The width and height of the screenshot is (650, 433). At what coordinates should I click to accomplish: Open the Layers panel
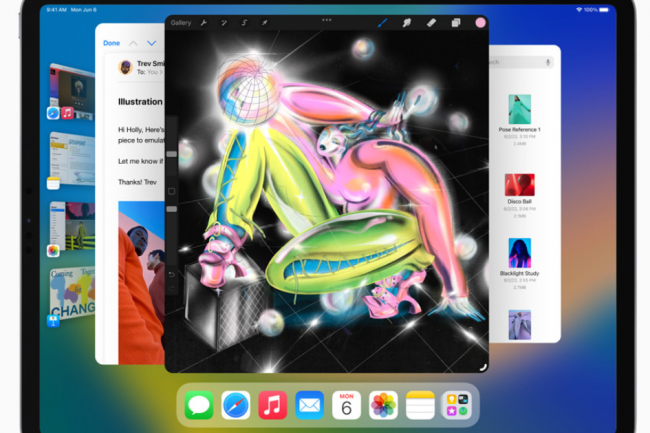click(456, 23)
